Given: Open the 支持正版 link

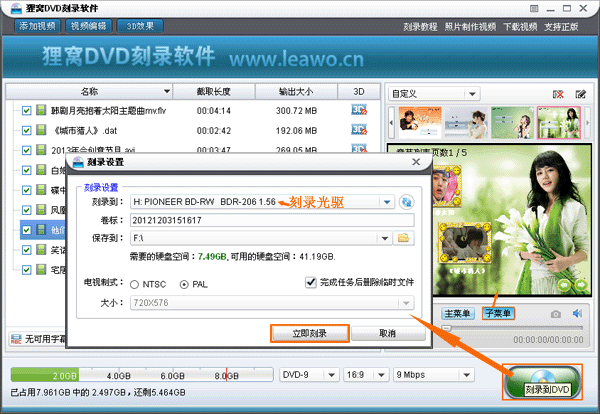Looking at the screenshot, I should (561, 27).
